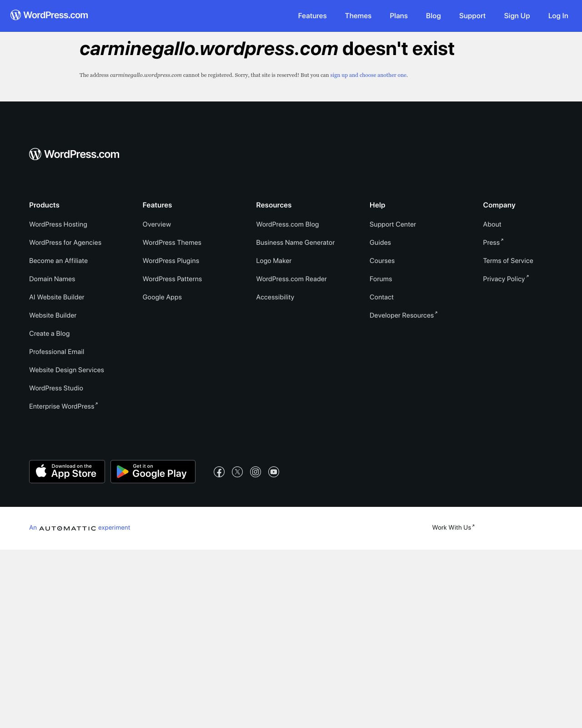The height and width of the screenshot is (728, 582).
Task: Click the footer WordPress.com logo
Action: [74, 154]
